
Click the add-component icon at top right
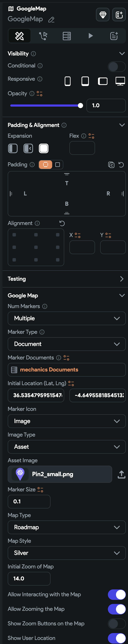(x=119, y=15)
